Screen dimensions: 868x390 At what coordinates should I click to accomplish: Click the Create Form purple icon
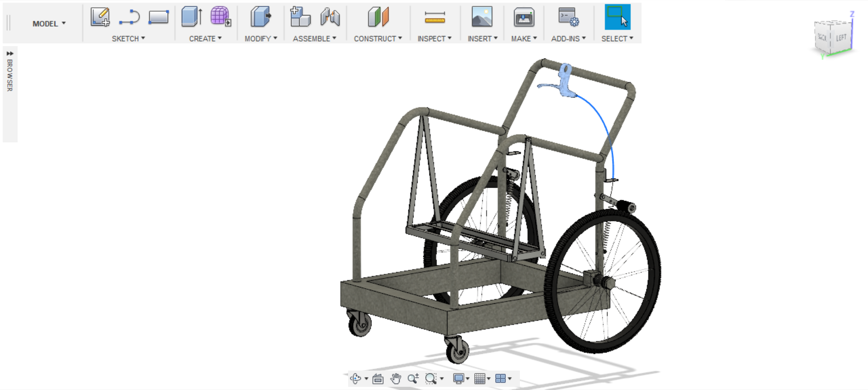221,17
